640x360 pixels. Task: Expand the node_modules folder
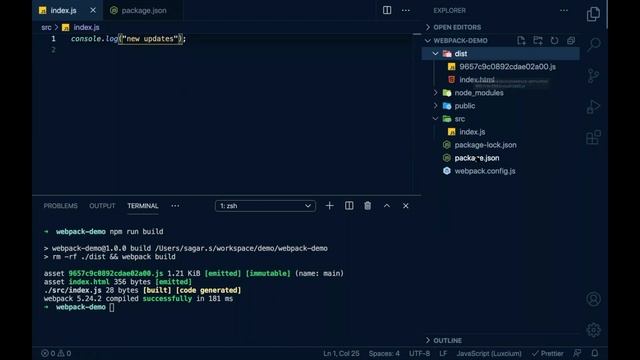click(x=436, y=93)
